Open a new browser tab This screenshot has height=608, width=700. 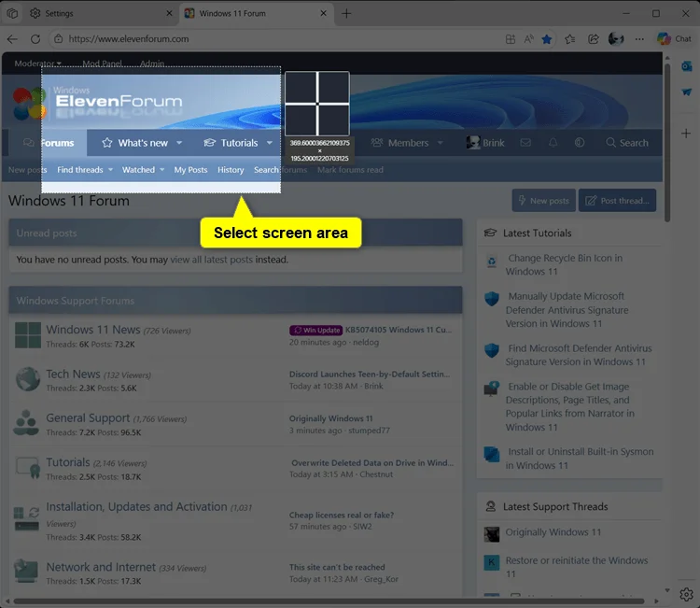click(346, 13)
